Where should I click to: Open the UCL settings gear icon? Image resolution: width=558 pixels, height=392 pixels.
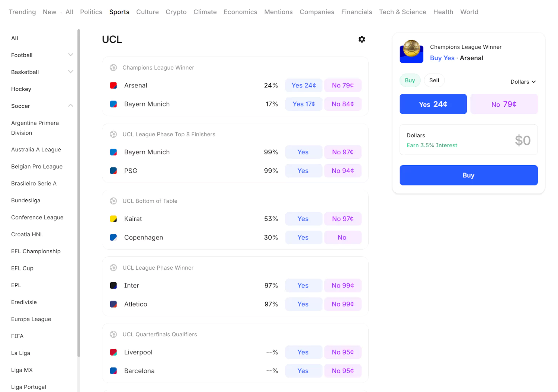pyautogui.click(x=362, y=39)
